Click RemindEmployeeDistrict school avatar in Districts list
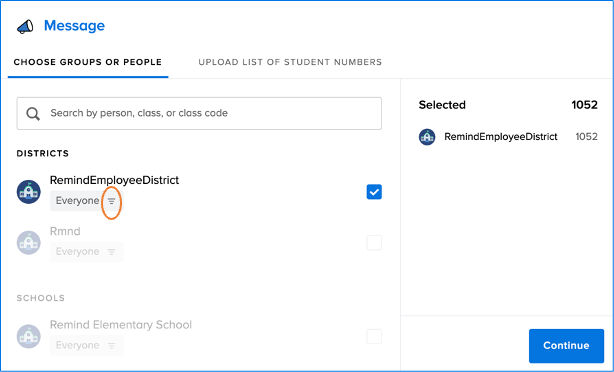 tap(29, 192)
